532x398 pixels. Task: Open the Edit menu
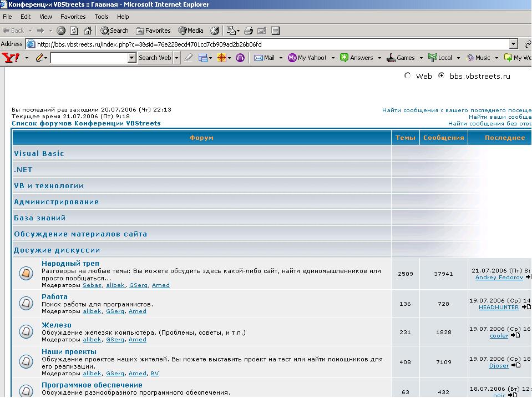pos(26,17)
